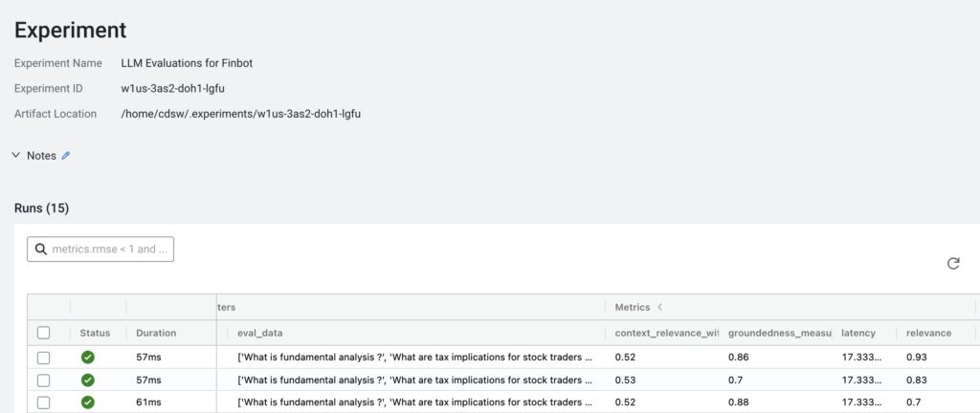This screenshot has width=980, height=413.
Task: Select the run with relevance 0.93
Action: (43, 358)
